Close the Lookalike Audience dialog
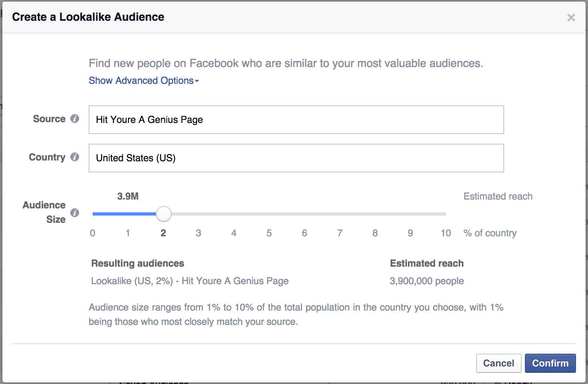The width and height of the screenshot is (588, 384). click(x=571, y=17)
